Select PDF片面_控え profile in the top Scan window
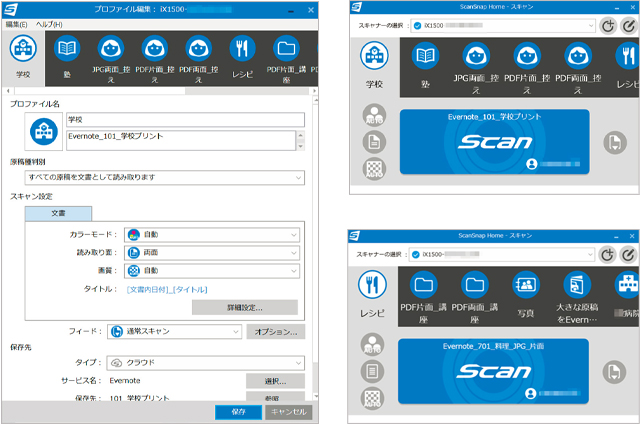 tap(527, 68)
